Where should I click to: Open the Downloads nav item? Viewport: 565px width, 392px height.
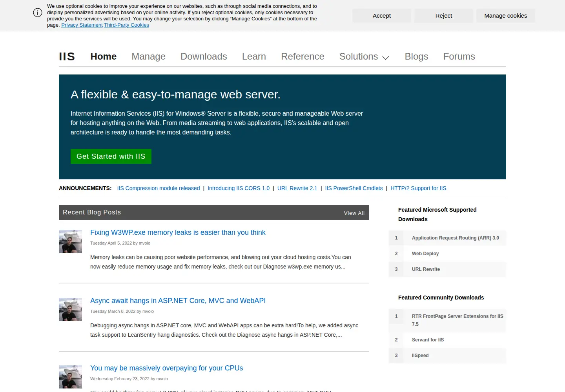(204, 56)
